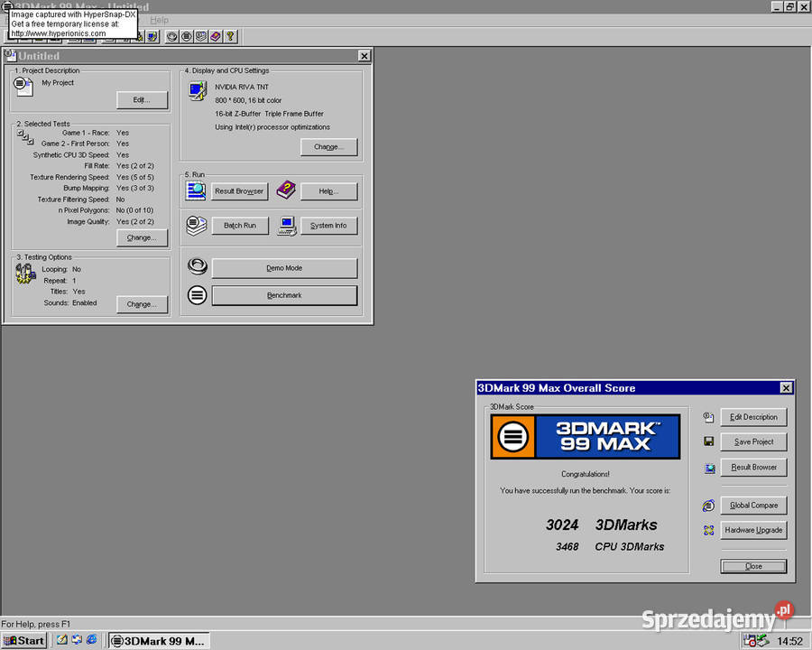Click the Change button under Selected Tests
This screenshot has width=812, height=650.
pos(142,238)
